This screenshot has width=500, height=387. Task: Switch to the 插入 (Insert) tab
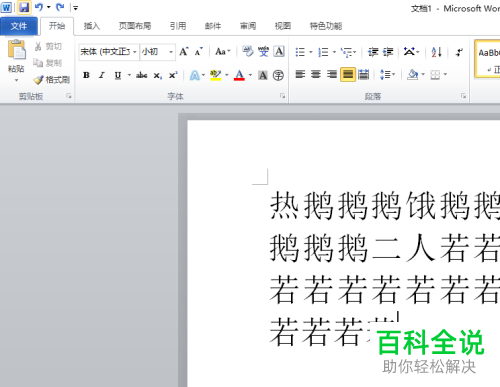point(92,26)
